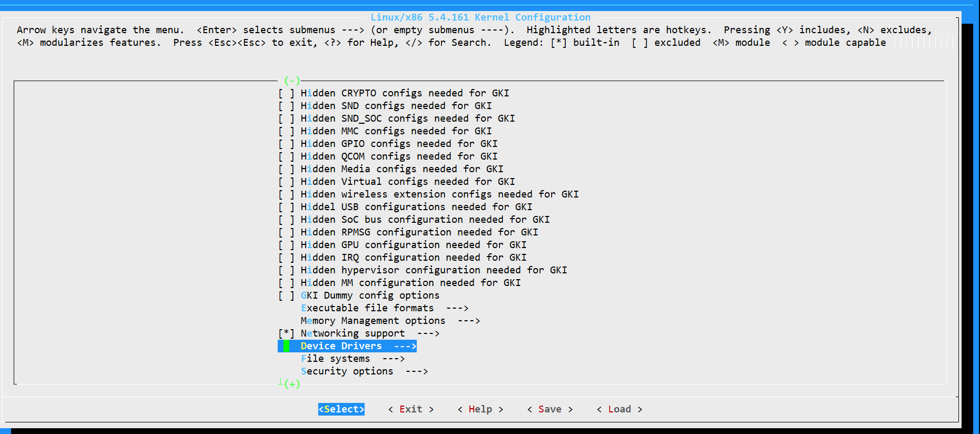
Task: Toggle Hidden Media configs checkbox
Action: (x=286, y=169)
